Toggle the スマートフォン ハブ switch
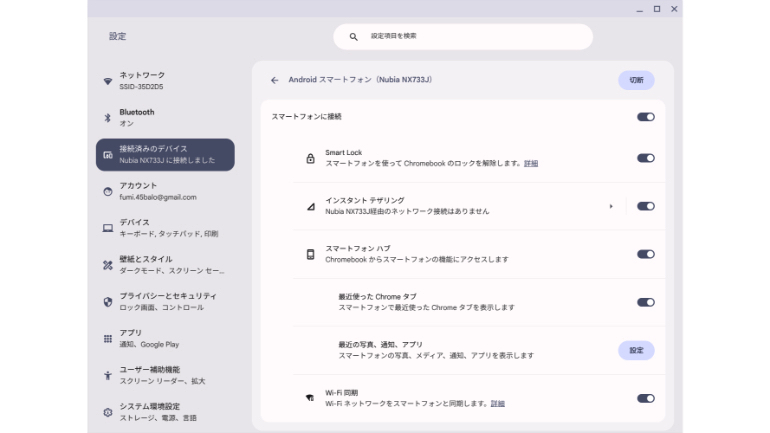Screen dimensions: 770x433 point(646,254)
